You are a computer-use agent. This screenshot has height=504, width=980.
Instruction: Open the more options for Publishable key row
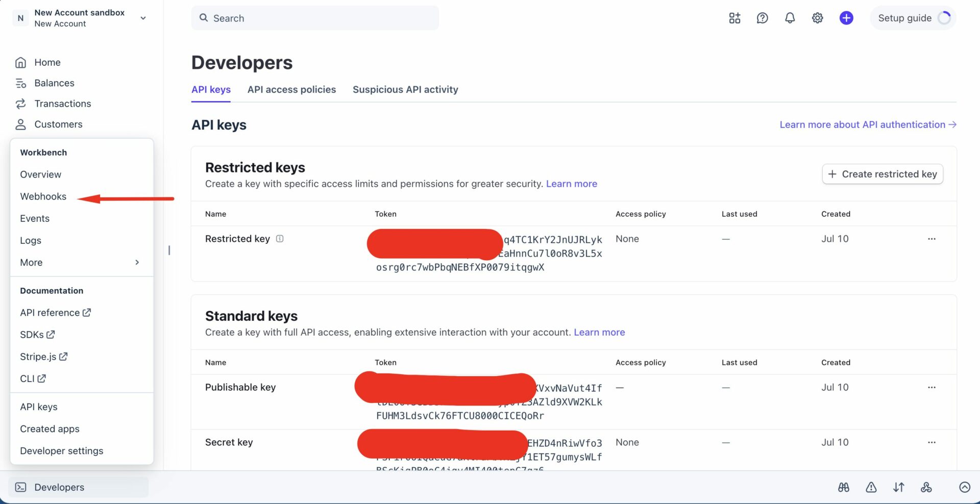(932, 387)
